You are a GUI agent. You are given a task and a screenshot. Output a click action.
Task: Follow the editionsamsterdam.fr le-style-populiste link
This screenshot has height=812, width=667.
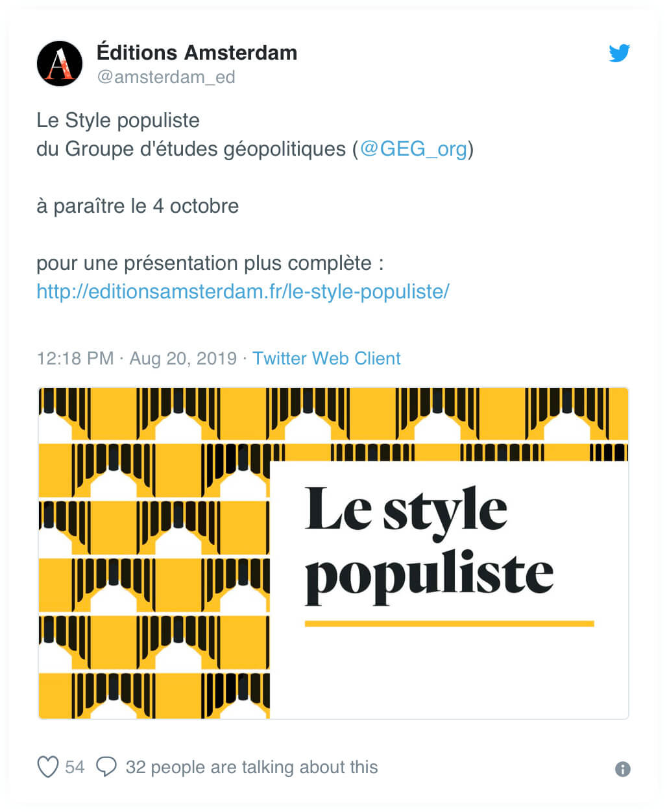243,292
